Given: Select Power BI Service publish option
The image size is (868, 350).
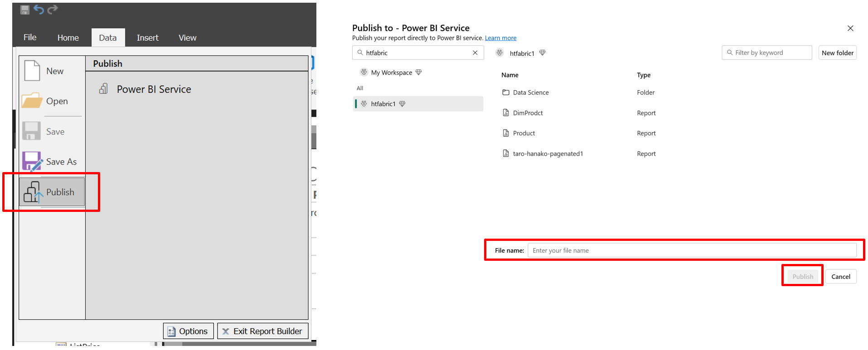Looking at the screenshot, I should point(145,89).
